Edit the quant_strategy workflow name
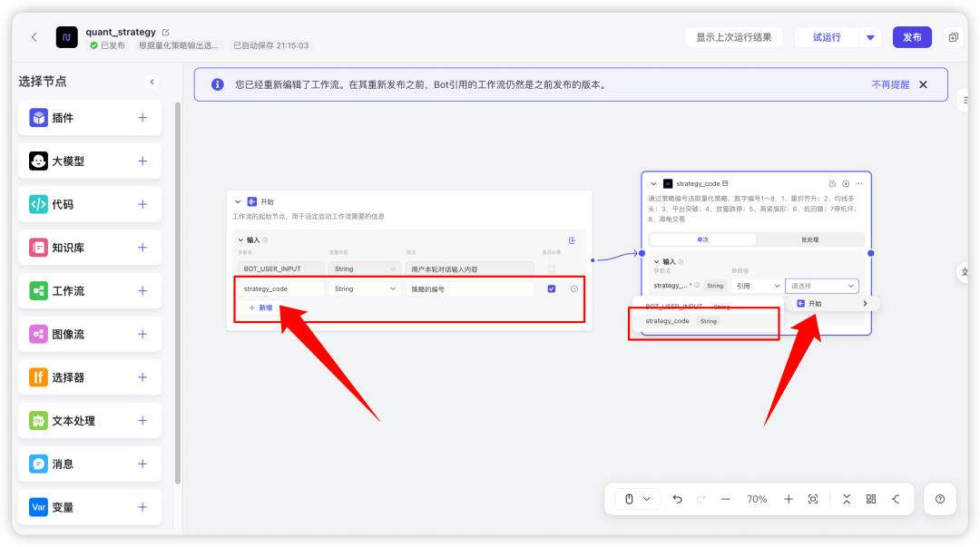 pos(166,32)
